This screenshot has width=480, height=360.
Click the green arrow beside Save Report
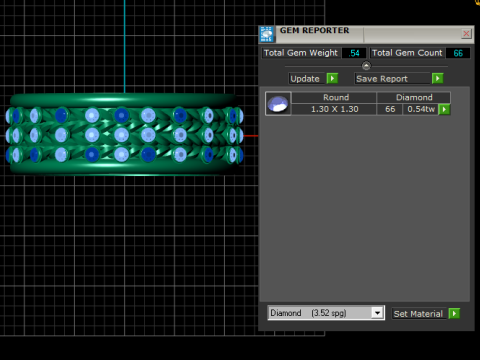click(438, 79)
